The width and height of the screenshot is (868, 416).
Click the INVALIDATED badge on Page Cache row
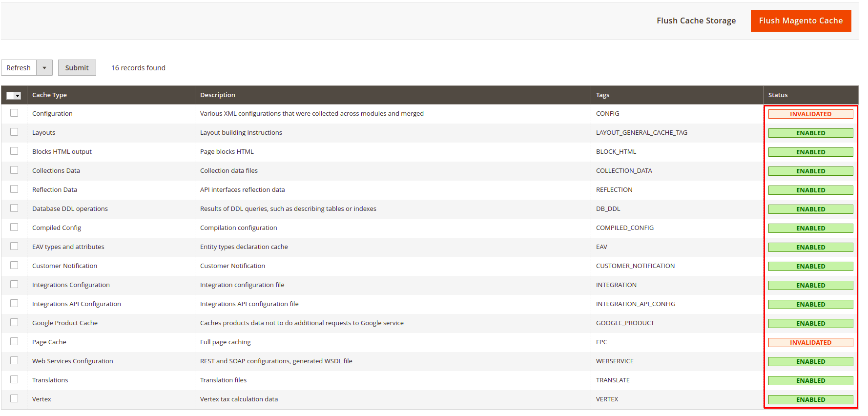(810, 342)
